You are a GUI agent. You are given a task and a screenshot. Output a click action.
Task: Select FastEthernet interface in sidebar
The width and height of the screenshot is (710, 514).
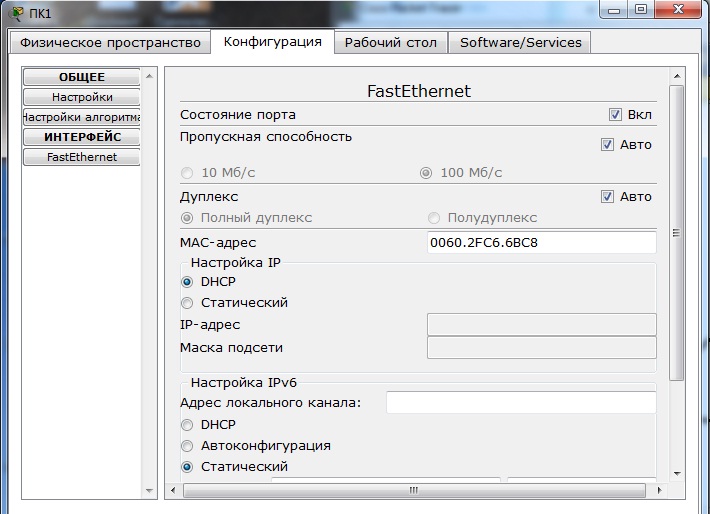pyautogui.click(x=82, y=157)
